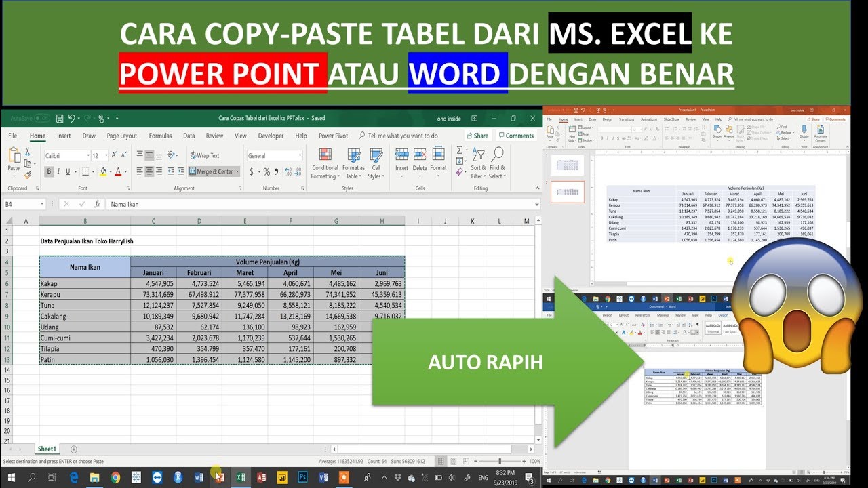Click the new sheet plus icon

point(74,449)
